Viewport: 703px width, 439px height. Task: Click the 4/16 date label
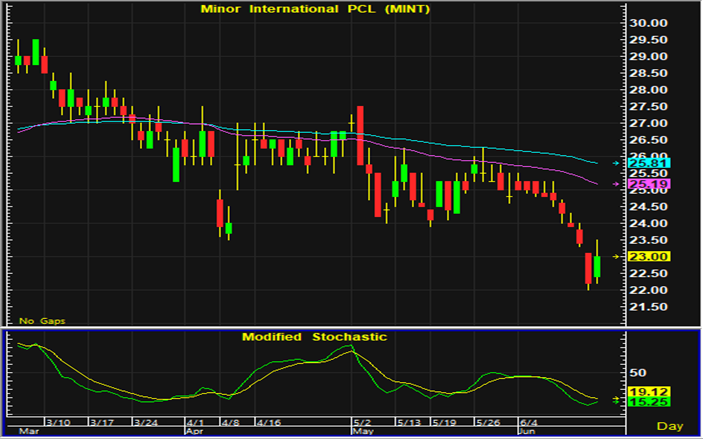tap(268, 422)
